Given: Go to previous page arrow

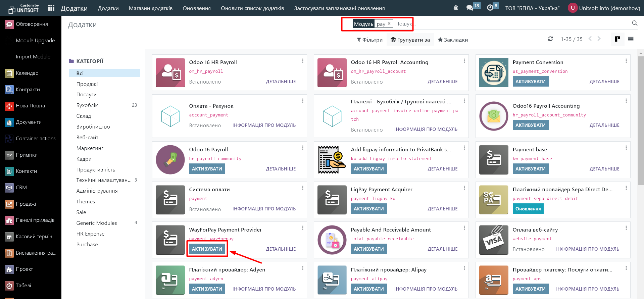Looking at the screenshot, I should [590, 39].
